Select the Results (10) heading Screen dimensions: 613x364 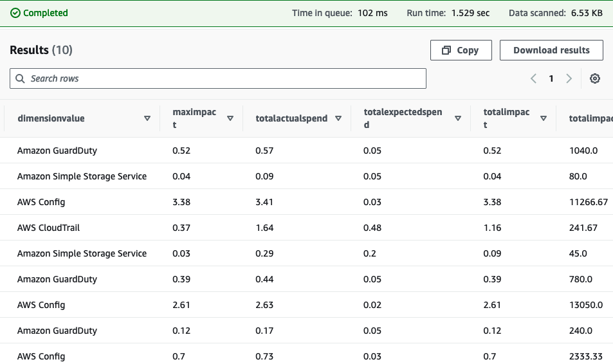tap(41, 50)
